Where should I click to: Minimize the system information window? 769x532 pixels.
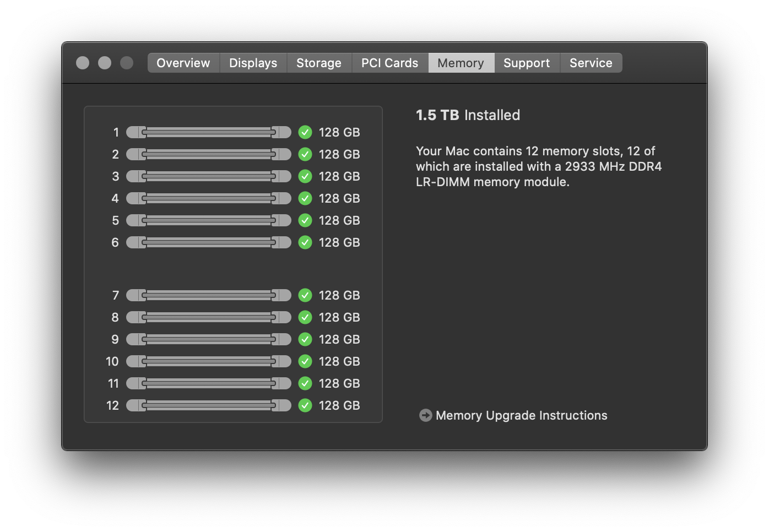(x=105, y=63)
